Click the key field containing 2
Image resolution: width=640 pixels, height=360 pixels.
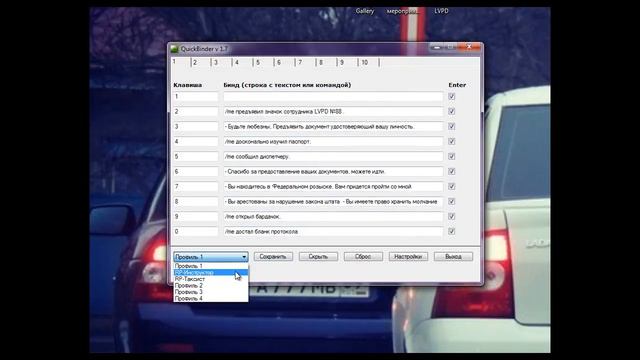click(196, 111)
